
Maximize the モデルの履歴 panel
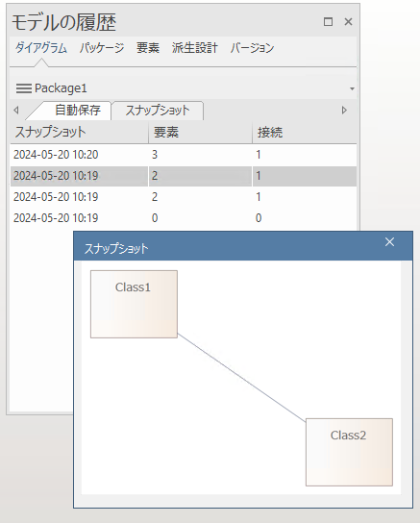click(x=328, y=22)
